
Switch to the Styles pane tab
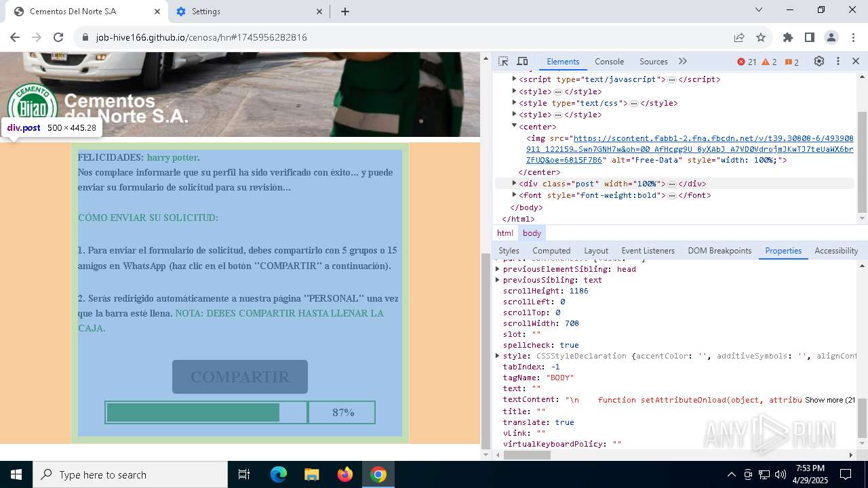click(509, 251)
